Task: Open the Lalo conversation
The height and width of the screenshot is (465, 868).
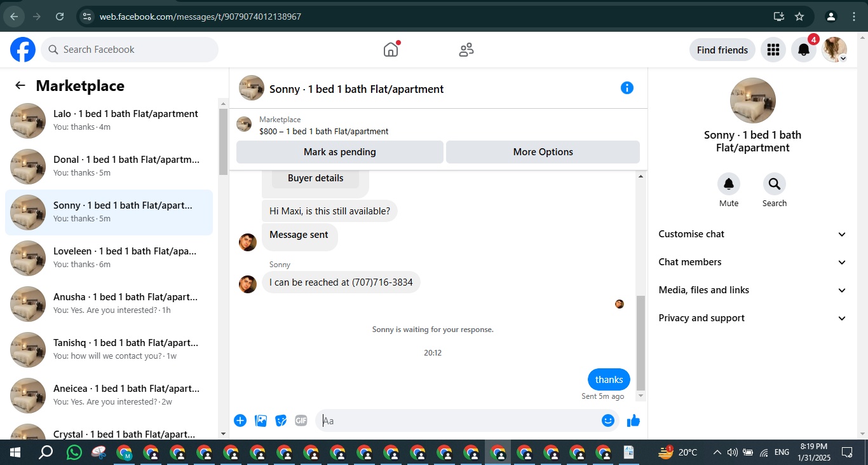Action: [x=109, y=120]
